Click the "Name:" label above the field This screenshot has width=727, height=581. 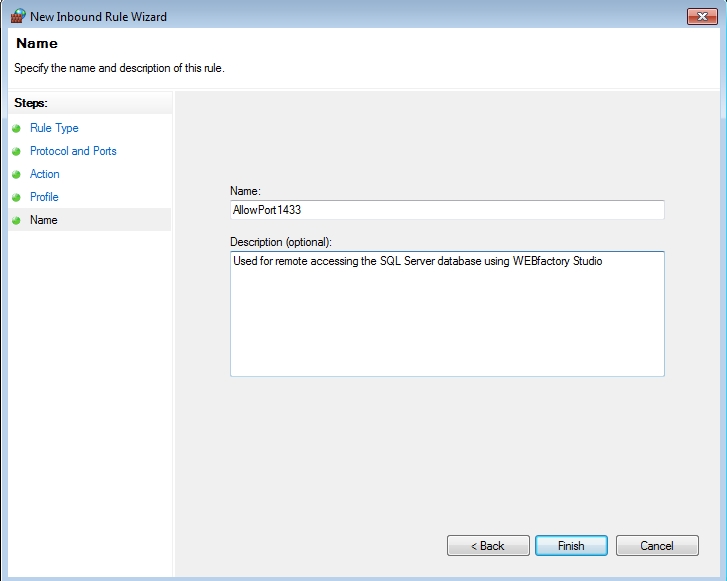click(245, 190)
